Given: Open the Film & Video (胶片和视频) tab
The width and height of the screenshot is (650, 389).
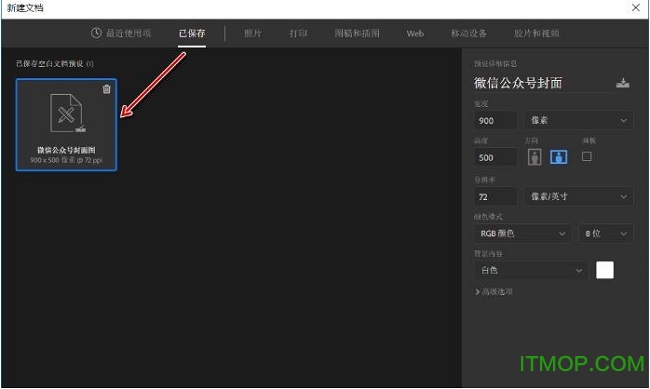Looking at the screenshot, I should pos(536,33).
